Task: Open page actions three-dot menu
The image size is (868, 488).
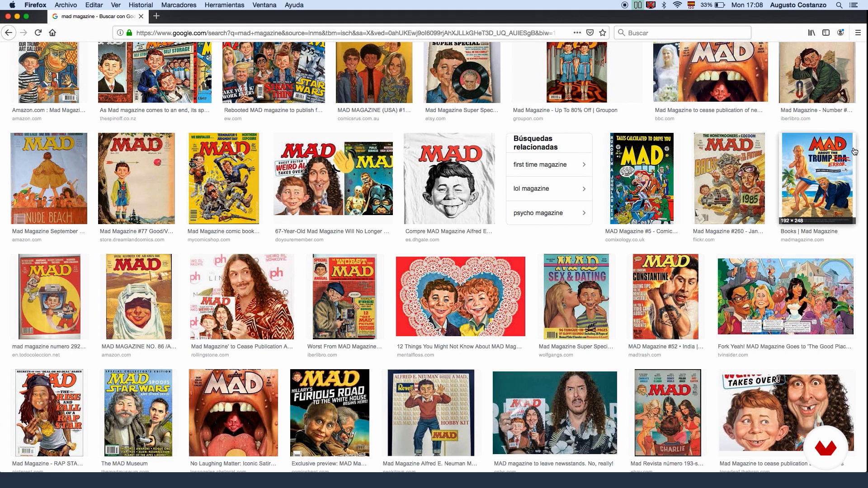Action: [577, 33]
